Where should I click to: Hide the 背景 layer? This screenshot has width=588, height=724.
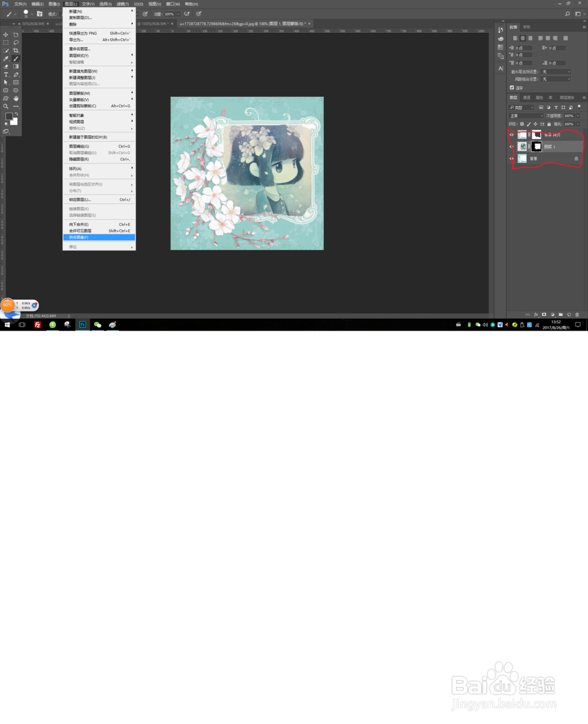click(x=512, y=158)
